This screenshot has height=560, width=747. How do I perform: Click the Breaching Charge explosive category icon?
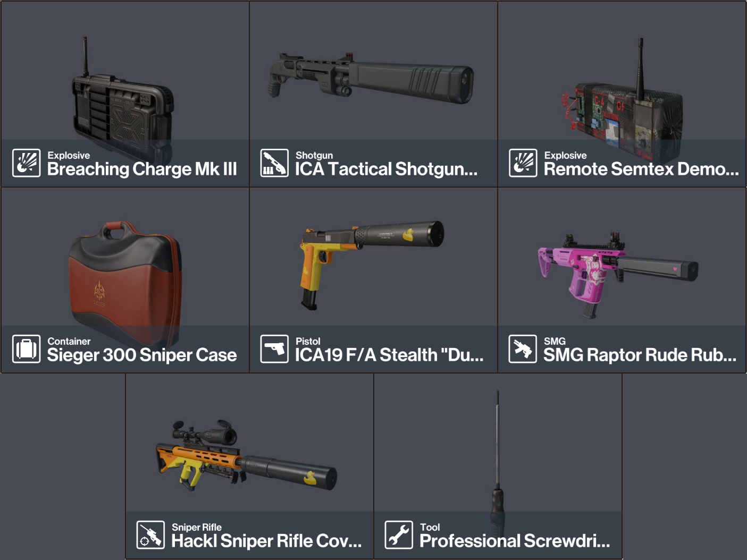26,163
